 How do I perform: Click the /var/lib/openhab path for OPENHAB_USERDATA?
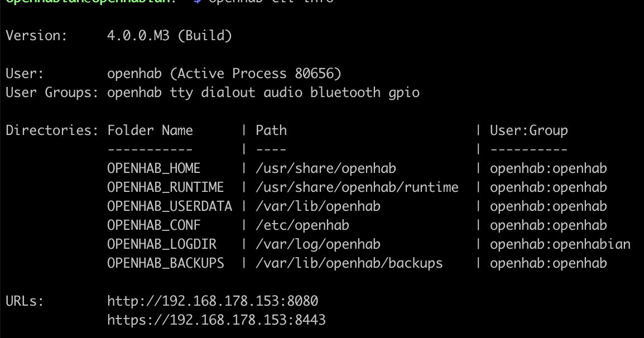click(x=318, y=206)
